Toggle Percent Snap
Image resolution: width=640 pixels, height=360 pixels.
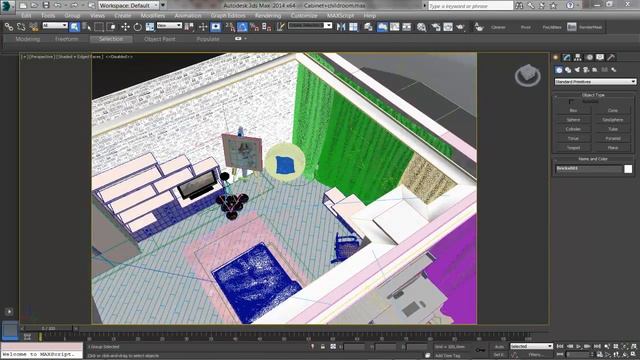254,27
